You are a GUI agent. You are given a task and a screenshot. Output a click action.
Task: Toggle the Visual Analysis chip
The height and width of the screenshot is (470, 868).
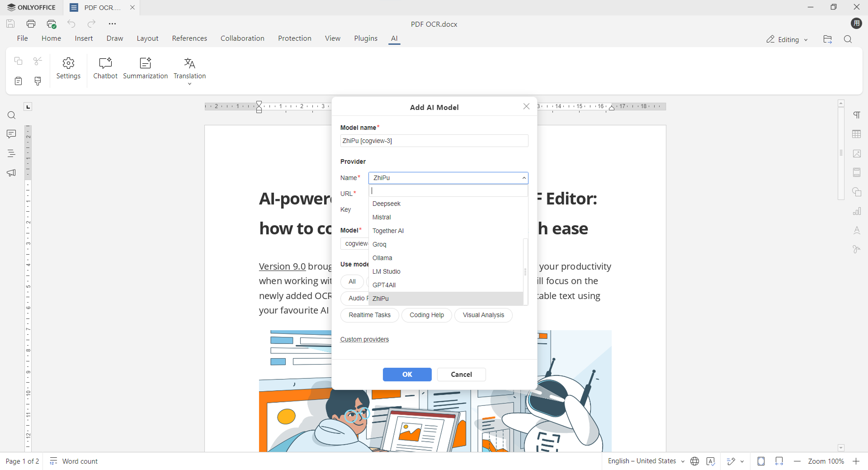pos(483,315)
